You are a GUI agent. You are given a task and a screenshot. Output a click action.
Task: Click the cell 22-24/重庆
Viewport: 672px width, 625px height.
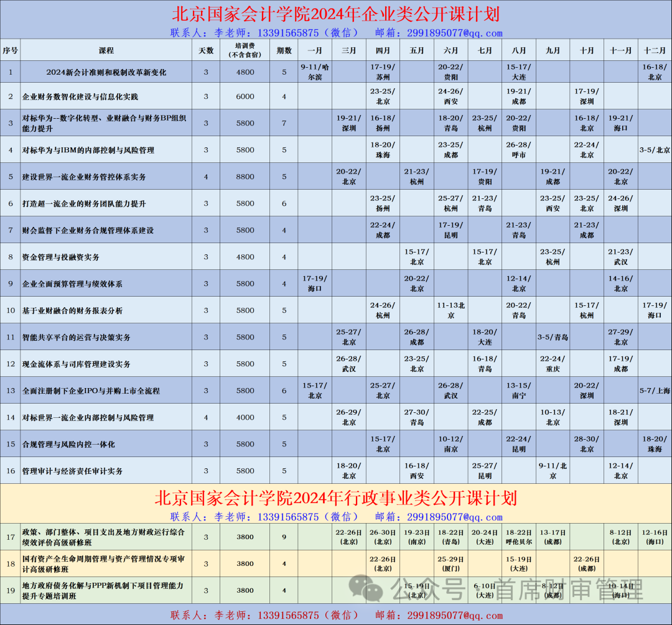553,364
